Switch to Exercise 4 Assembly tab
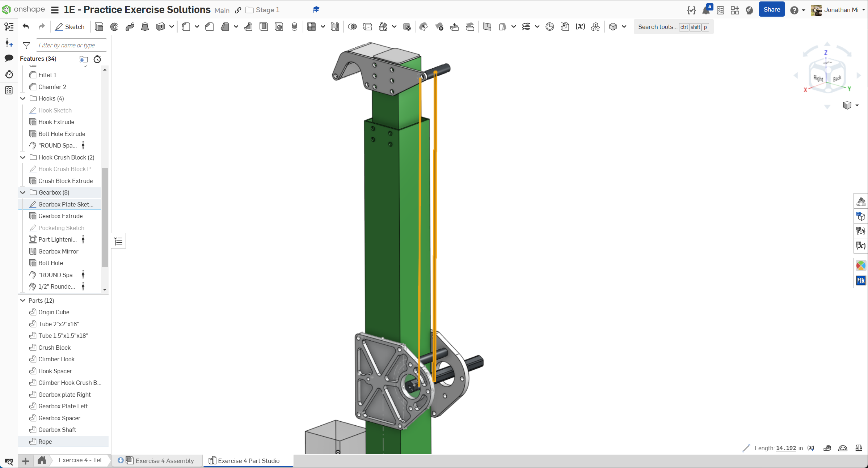This screenshot has height=468, width=868. tap(164, 460)
